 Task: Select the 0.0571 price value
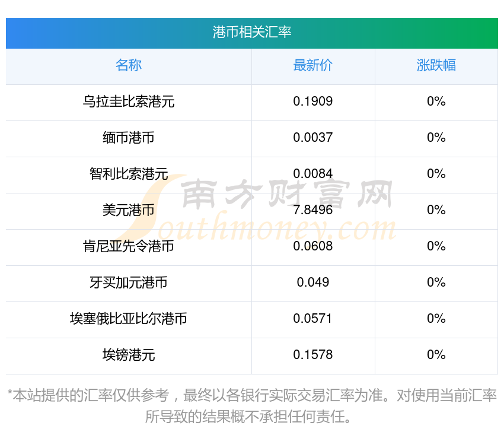312,319
